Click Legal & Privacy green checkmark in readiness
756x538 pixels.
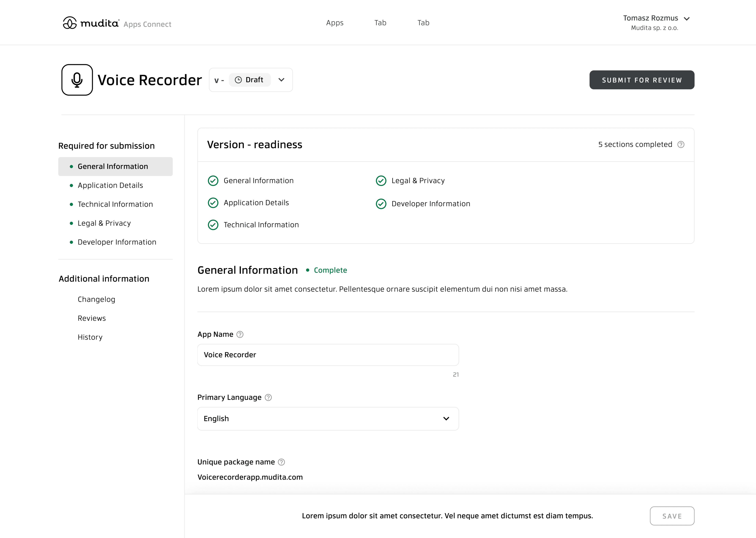click(x=381, y=181)
